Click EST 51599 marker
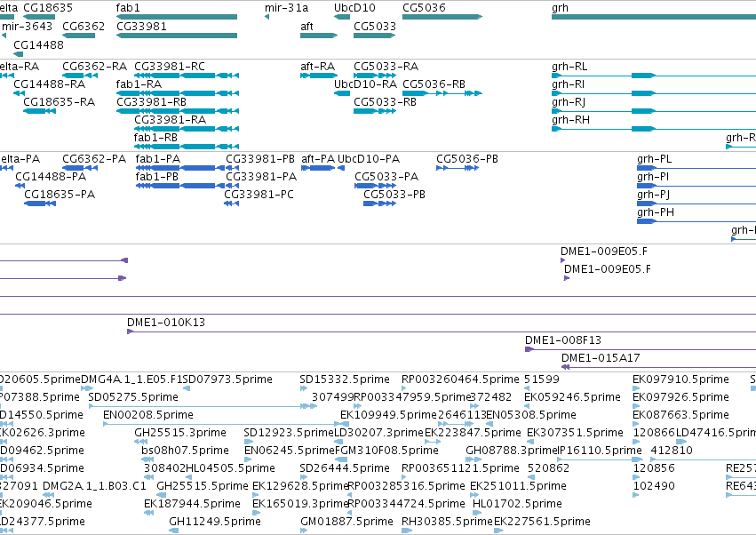 tap(527, 388)
